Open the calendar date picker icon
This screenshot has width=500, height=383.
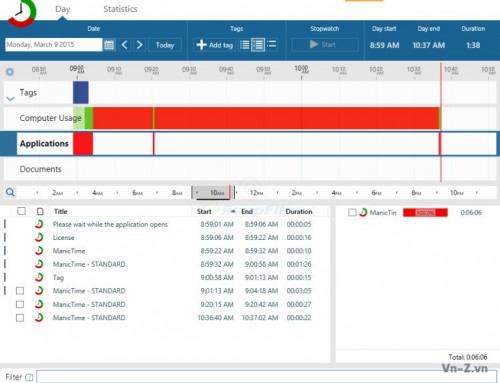109,45
